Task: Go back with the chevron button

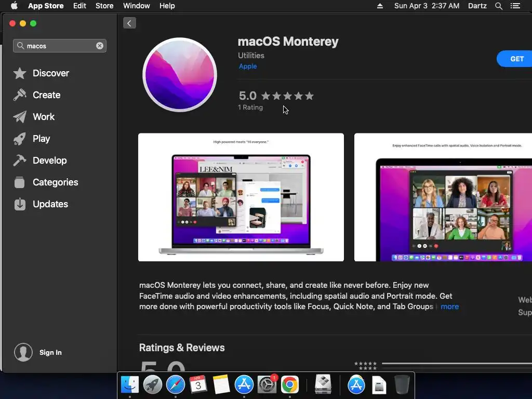Action: coord(129,23)
